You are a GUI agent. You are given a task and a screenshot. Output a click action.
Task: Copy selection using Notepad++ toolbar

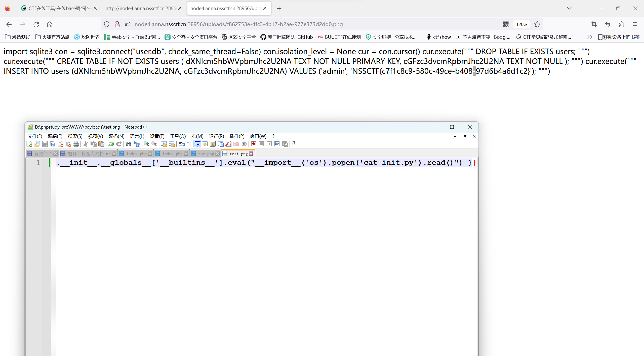tap(94, 144)
